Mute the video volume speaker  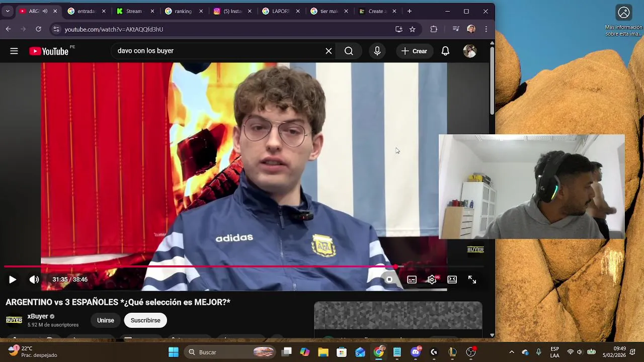tap(34, 280)
